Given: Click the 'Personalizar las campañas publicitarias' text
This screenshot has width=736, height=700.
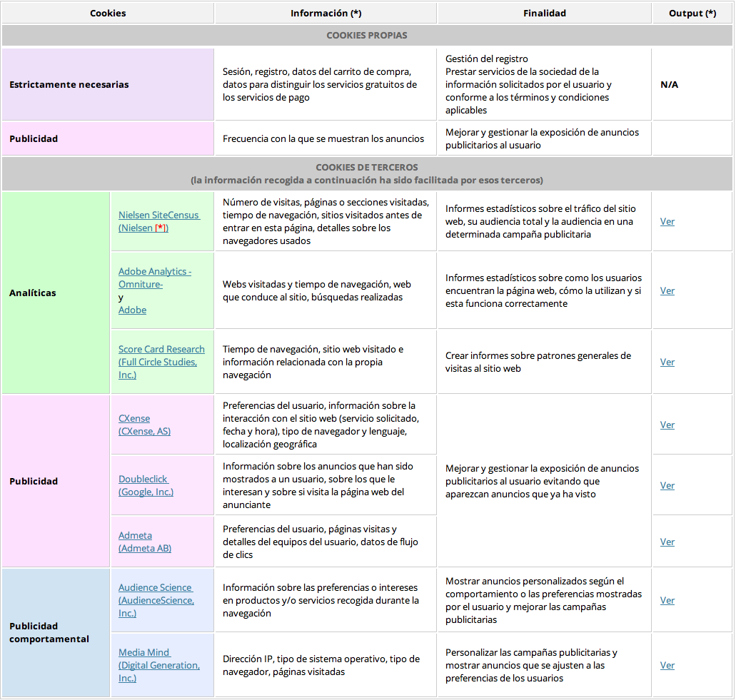Looking at the screenshot, I should pyautogui.click(x=531, y=665).
